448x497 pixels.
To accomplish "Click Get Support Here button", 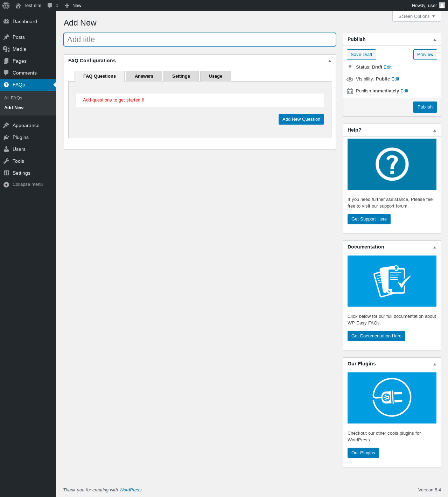I will pos(369,219).
